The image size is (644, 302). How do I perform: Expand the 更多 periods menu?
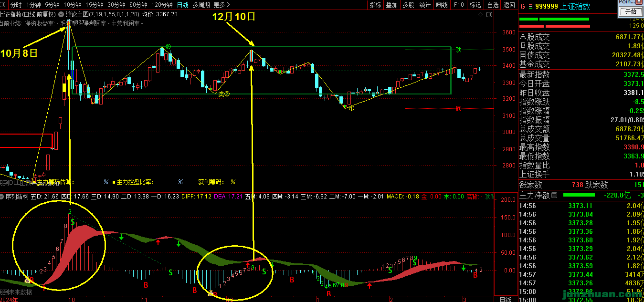tap(221, 5)
